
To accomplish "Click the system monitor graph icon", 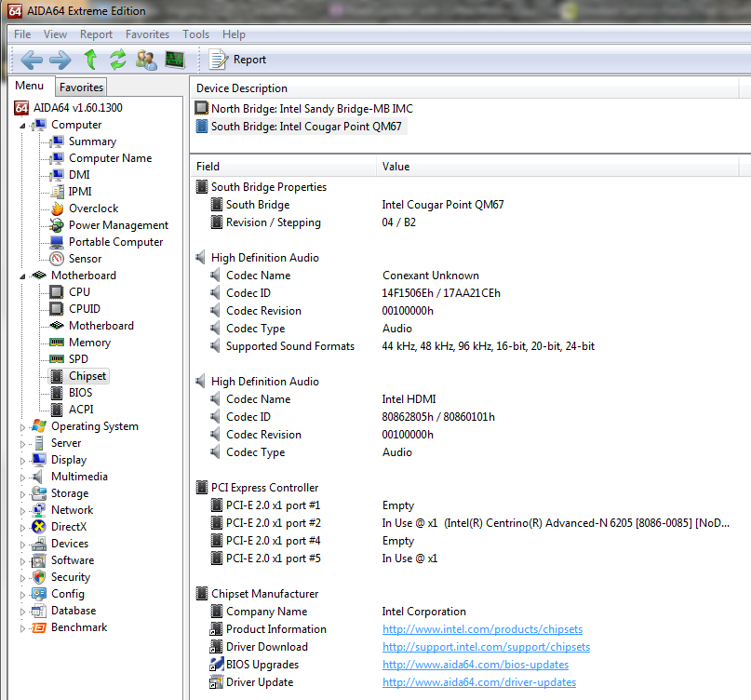I will coord(174,60).
